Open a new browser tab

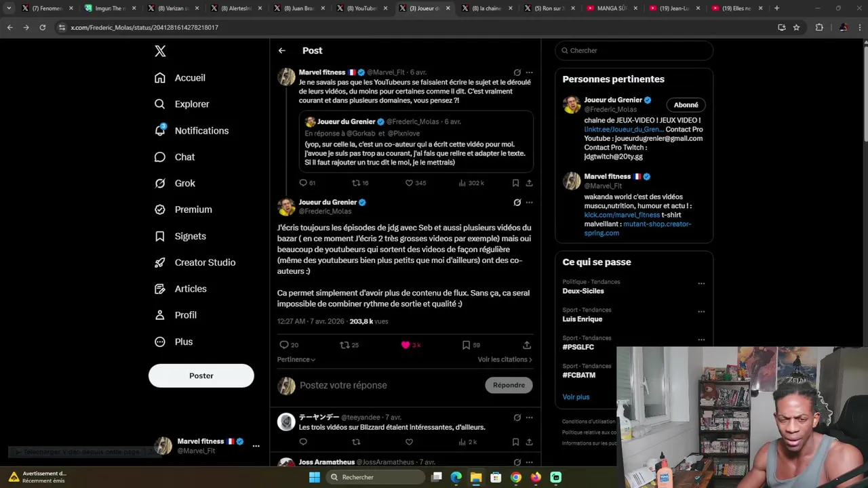tap(776, 8)
